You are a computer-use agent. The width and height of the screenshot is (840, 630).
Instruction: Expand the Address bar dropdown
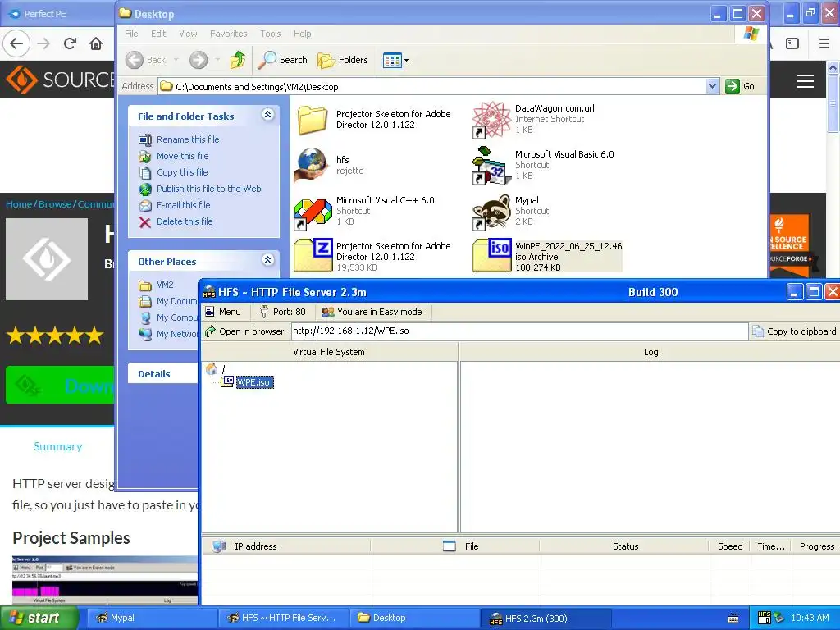point(712,86)
